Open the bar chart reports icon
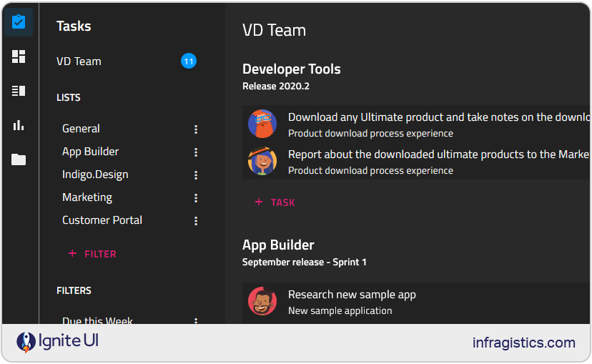592x364 pixels. point(19,125)
